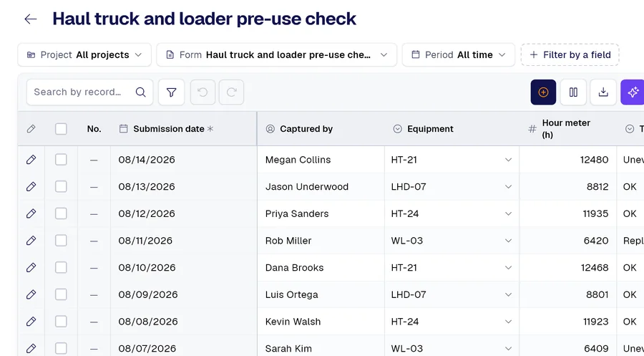Click the hour meter value 11923
This screenshot has width=644, height=356.
595,322
